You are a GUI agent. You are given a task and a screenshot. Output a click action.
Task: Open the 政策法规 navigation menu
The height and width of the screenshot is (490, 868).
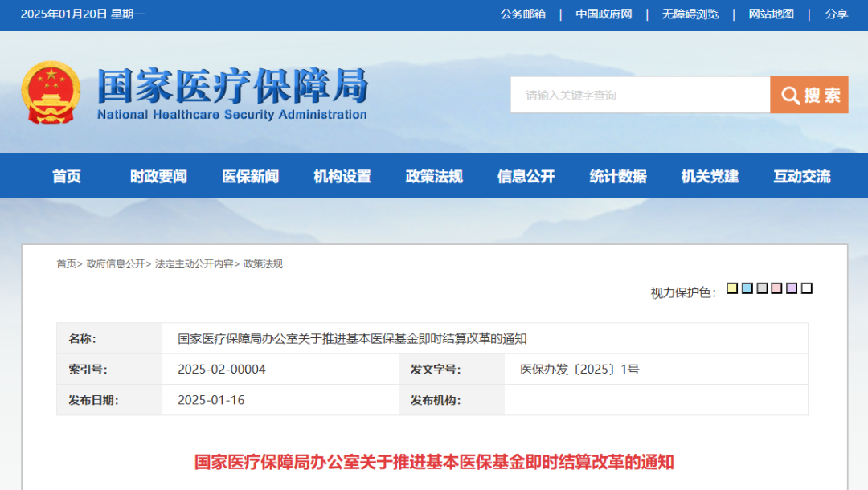pos(434,177)
